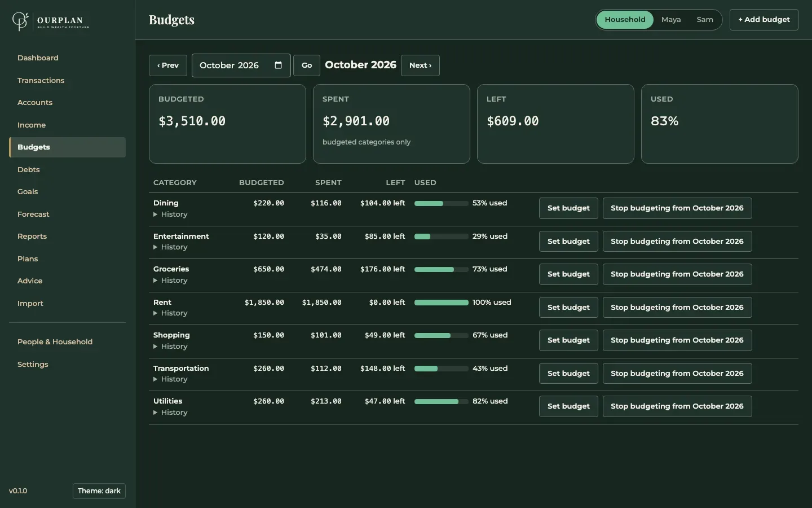Set budget for Dining
This screenshot has width=812, height=508.
coord(568,208)
